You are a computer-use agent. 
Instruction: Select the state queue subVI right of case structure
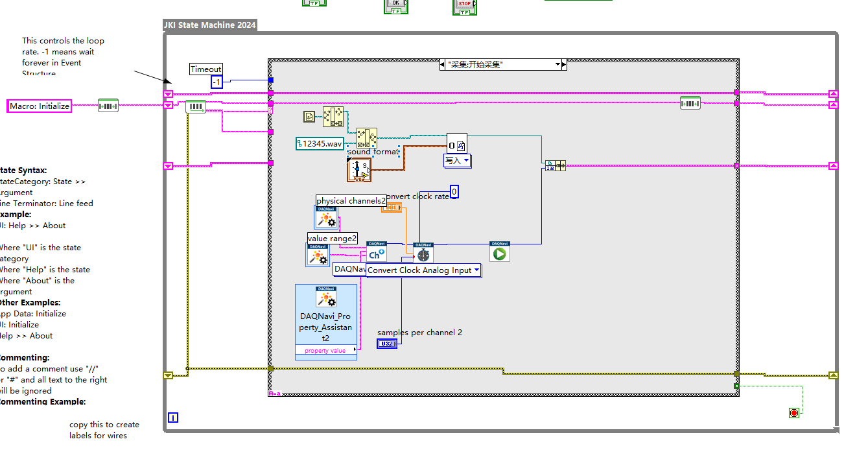point(690,102)
